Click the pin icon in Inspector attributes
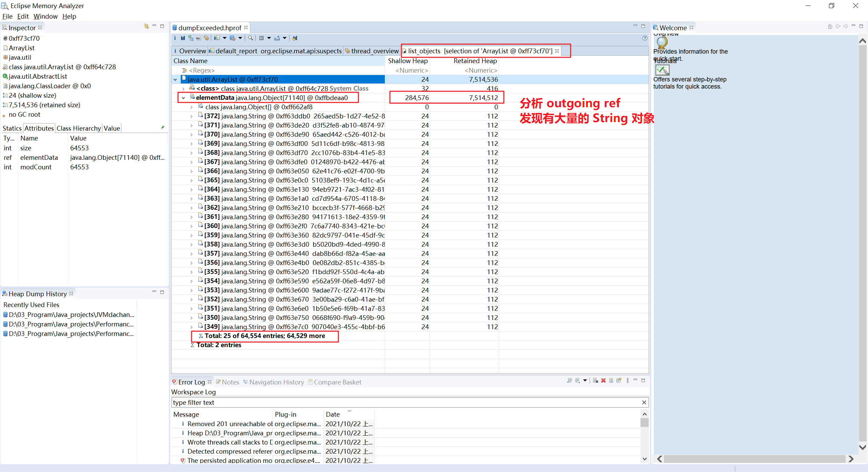The height and width of the screenshot is (472, 868). [x=163, y=127]
